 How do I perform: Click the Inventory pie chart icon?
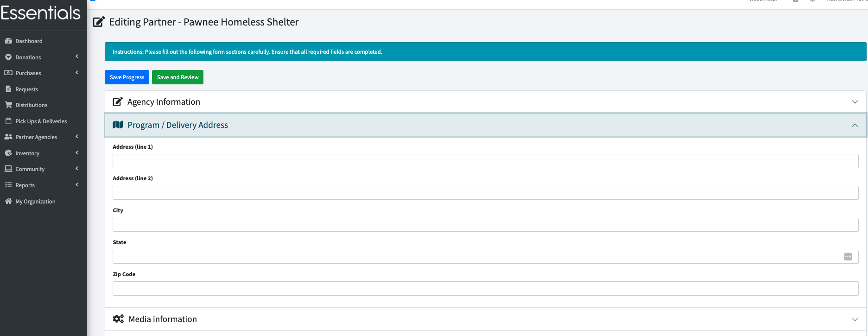[8, 153]
